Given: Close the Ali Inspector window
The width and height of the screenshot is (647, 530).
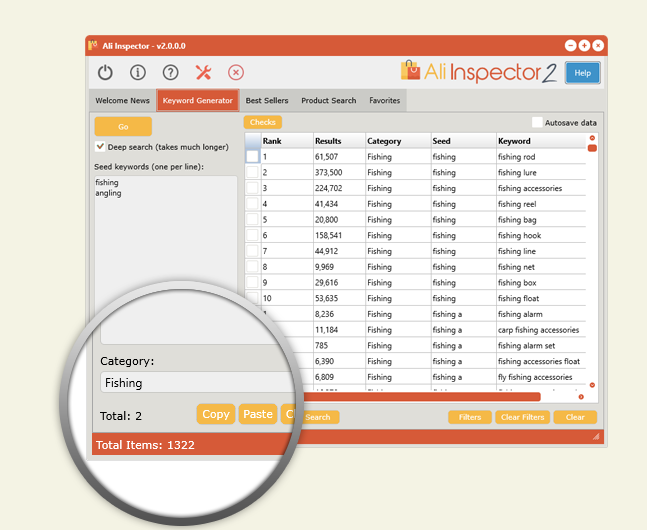Looking at the screenshot, I should [598, 45].
